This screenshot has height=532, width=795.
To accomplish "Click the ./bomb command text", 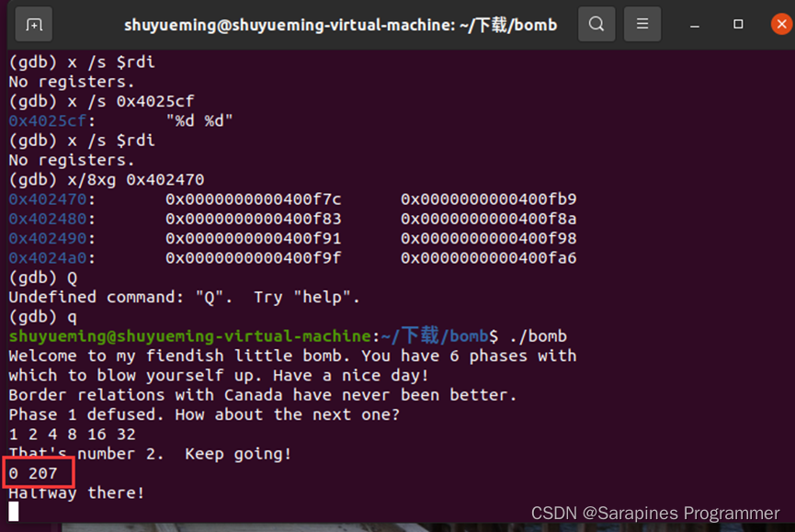I will pos(538,336).
